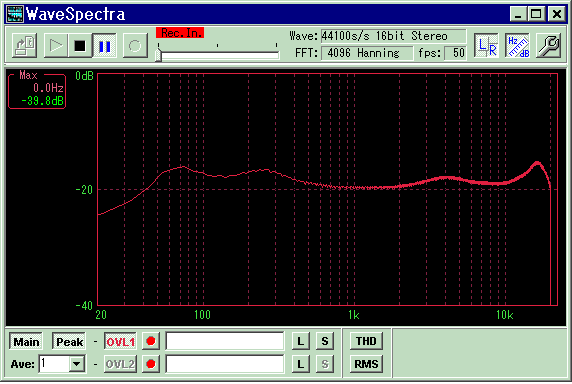Click the THD button
This screenshot has width=572, height=384.
point(366,341)
